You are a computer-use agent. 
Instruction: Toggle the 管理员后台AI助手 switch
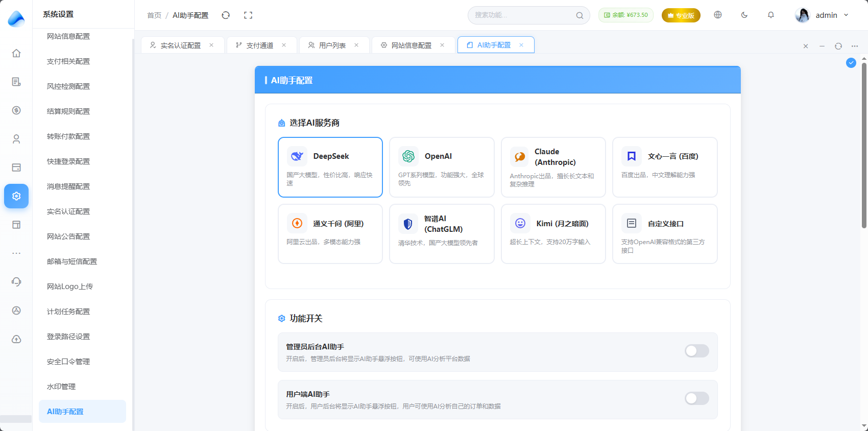[x=697, y=351]
